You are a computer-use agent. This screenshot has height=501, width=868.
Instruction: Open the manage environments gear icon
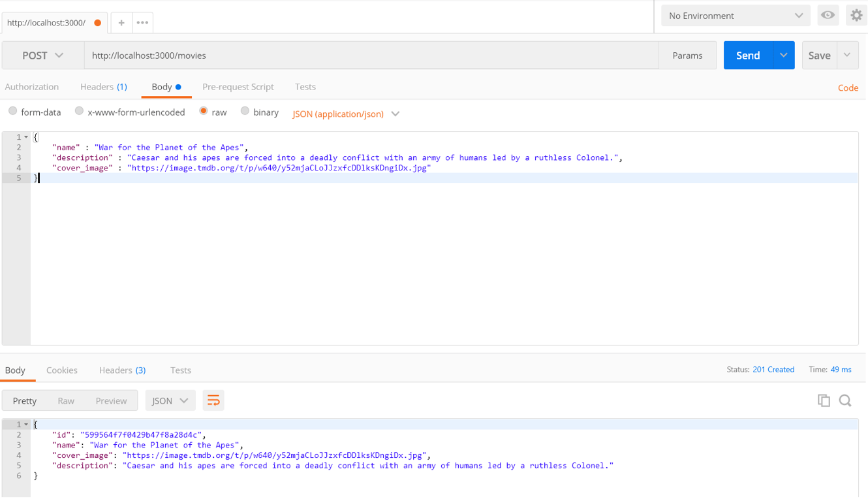[856, 16]
